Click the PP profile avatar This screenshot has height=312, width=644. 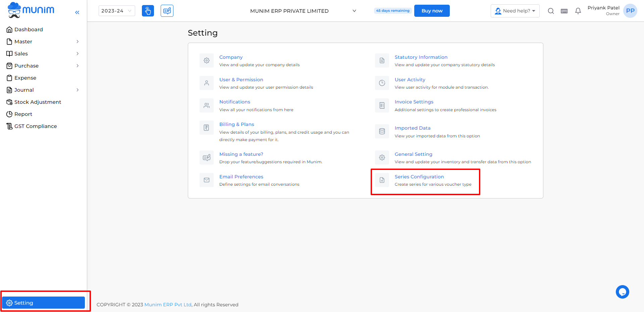(630, 11)
